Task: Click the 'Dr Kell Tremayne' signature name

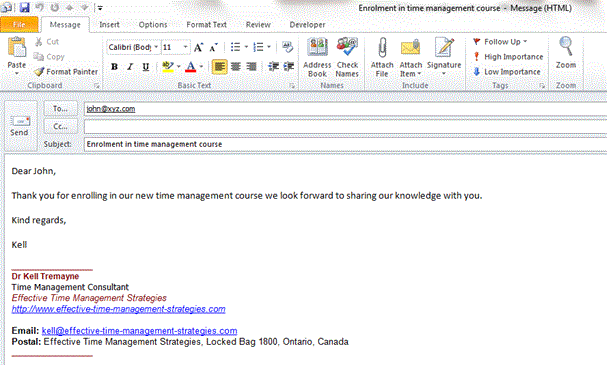Action: 45,276
